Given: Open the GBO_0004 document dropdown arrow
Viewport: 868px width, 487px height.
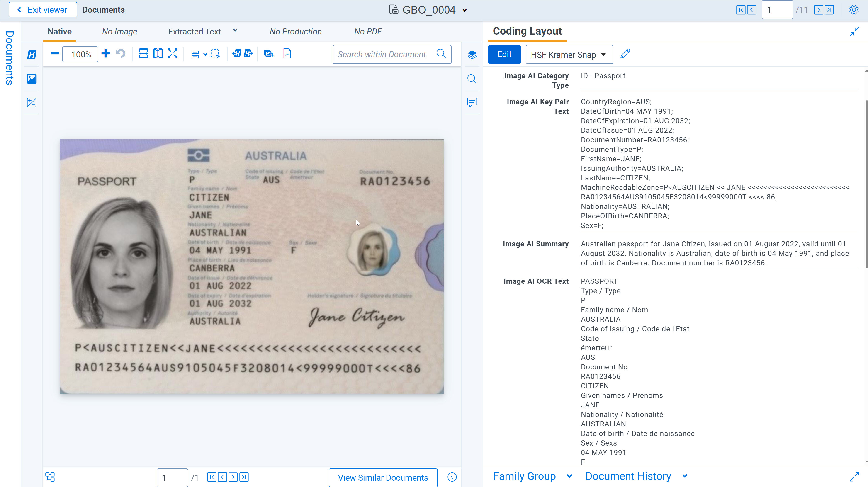Looking at the screenshot, I should click(x=465, y=10).
